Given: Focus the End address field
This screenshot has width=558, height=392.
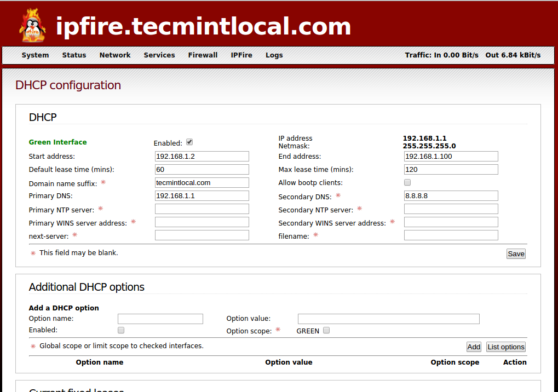Looking at the screenshot, I should click(x=451, y=156).
